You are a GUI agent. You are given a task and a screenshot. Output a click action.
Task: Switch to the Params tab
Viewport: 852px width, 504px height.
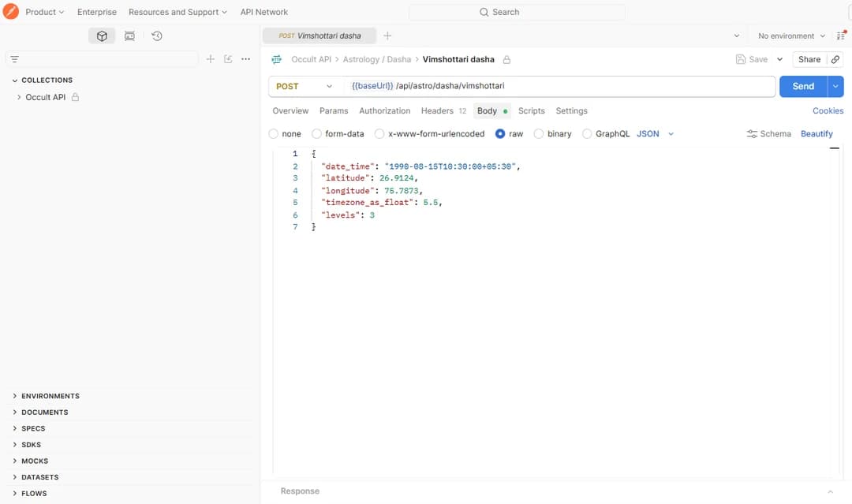(334, 110)
